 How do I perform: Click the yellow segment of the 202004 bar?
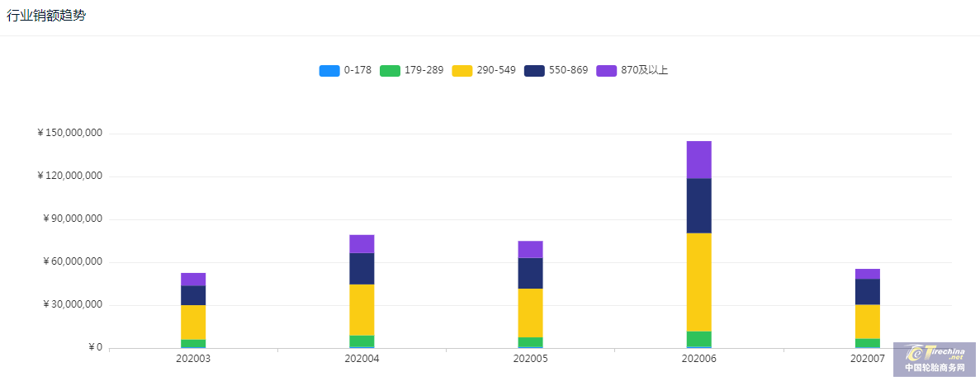pyautogui.click(x=362, y=310)
